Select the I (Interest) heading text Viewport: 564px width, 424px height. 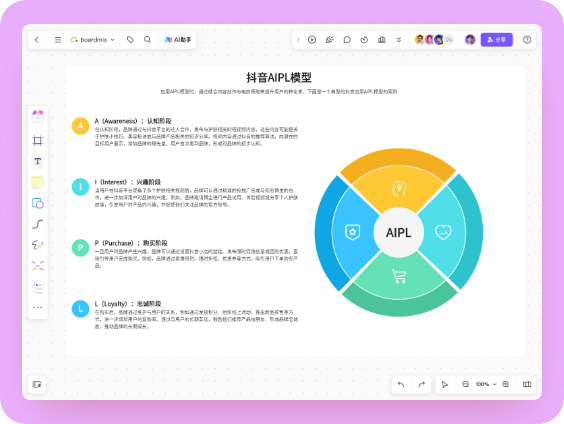pyautogui.click(x=128, y=182)
